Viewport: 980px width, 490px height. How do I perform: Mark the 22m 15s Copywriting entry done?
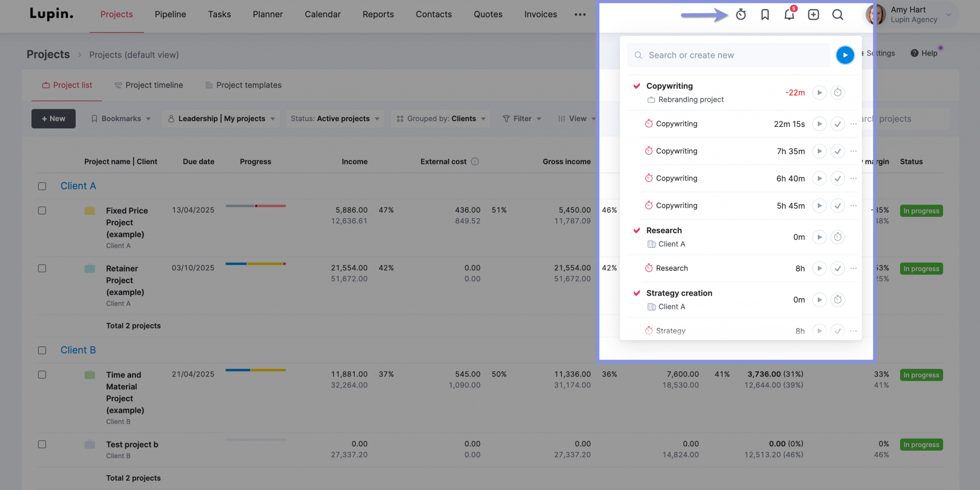837,124
